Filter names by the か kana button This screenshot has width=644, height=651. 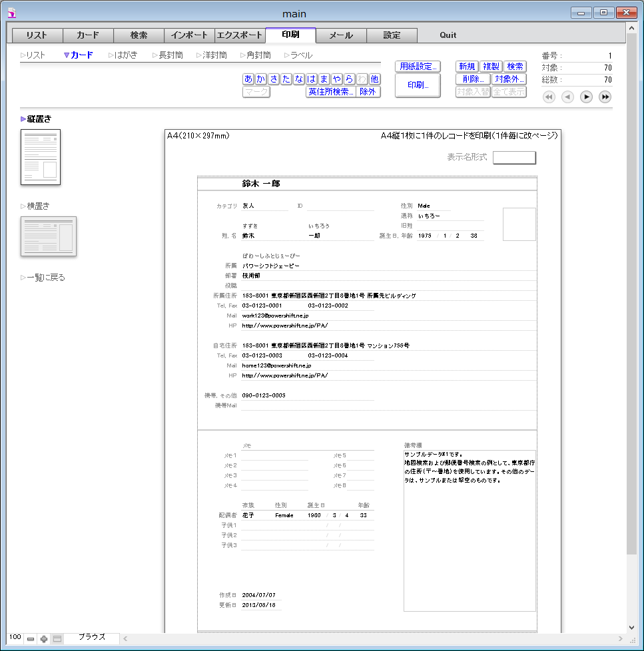261,79
